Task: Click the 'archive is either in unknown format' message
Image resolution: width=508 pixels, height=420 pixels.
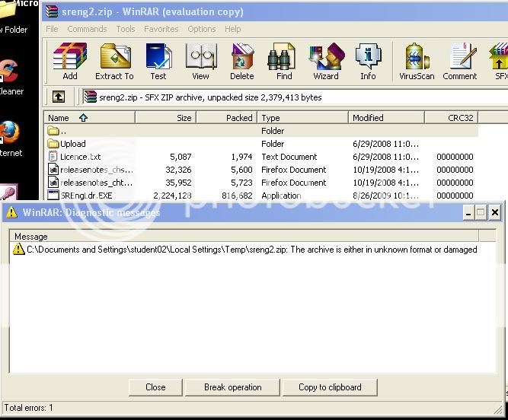Action: click(252, 250)
